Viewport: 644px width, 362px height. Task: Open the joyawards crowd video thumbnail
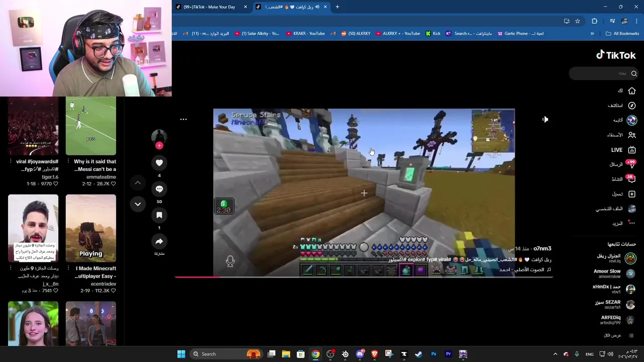pyautogui.click(x=33, y=126)
